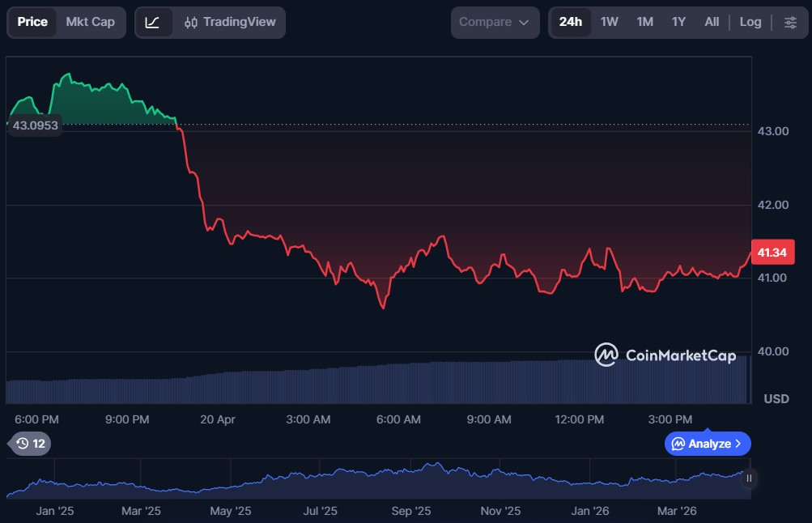This screenshot has height=523, width=812.
Task: Switch to TradingView candlestick chart
Action: [230, 22]
